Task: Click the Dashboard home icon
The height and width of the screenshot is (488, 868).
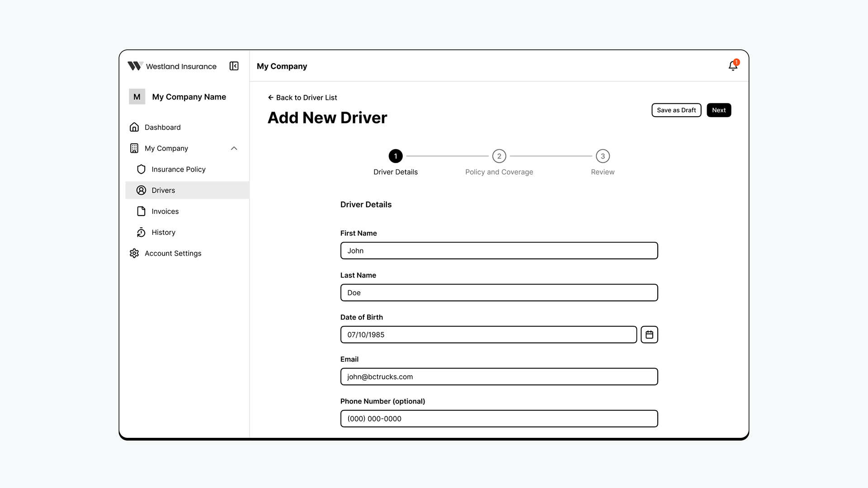Action: pyautogui.click(x=134, y=127)
